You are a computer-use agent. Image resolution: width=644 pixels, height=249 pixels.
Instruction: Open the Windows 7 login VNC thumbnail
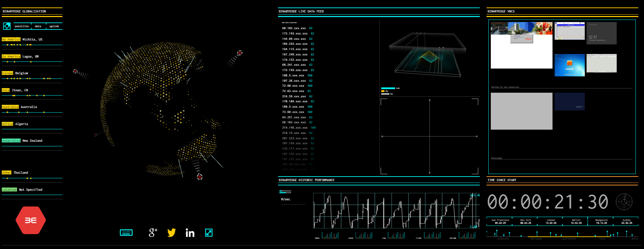570,65
